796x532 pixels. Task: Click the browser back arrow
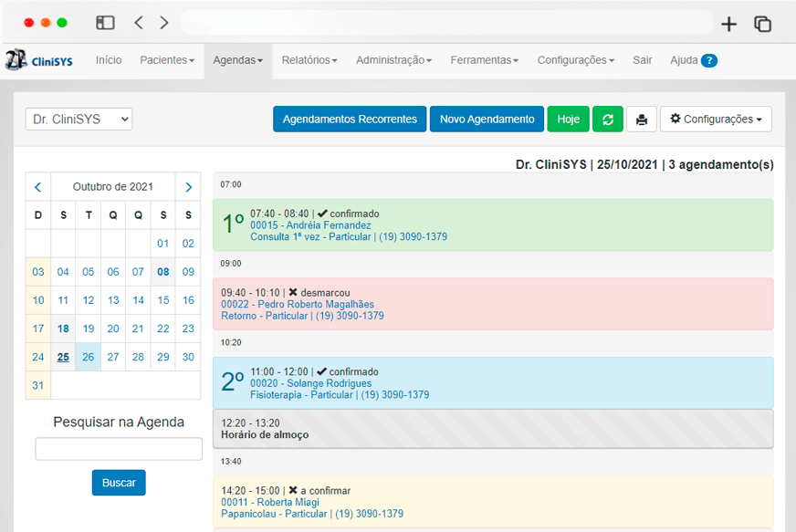tap(139, 23)
